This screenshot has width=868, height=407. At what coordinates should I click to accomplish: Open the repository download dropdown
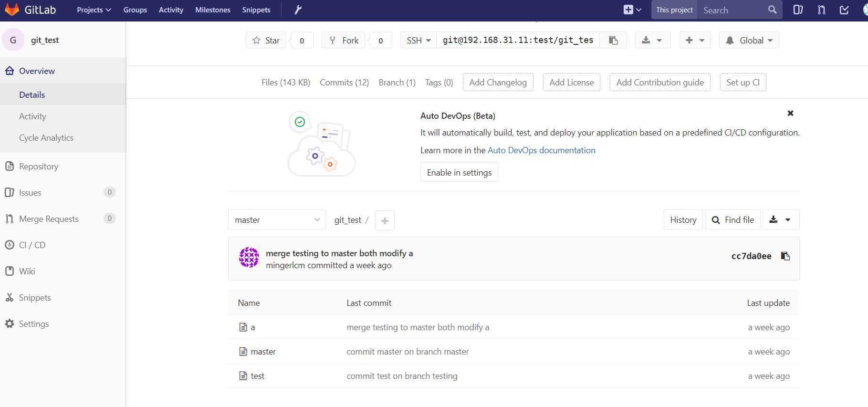[x=781, y=220]
